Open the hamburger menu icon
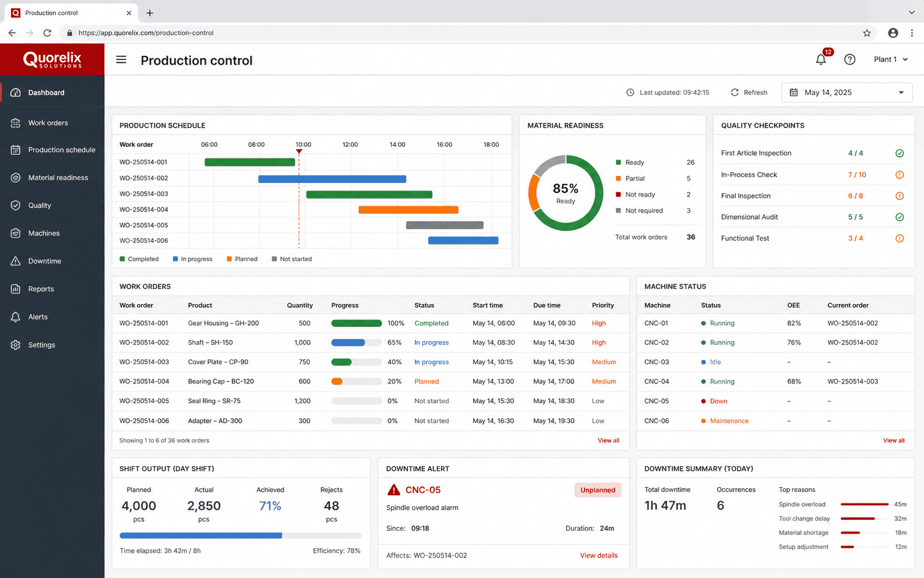924x578 pixels. (x=121, y=59)
